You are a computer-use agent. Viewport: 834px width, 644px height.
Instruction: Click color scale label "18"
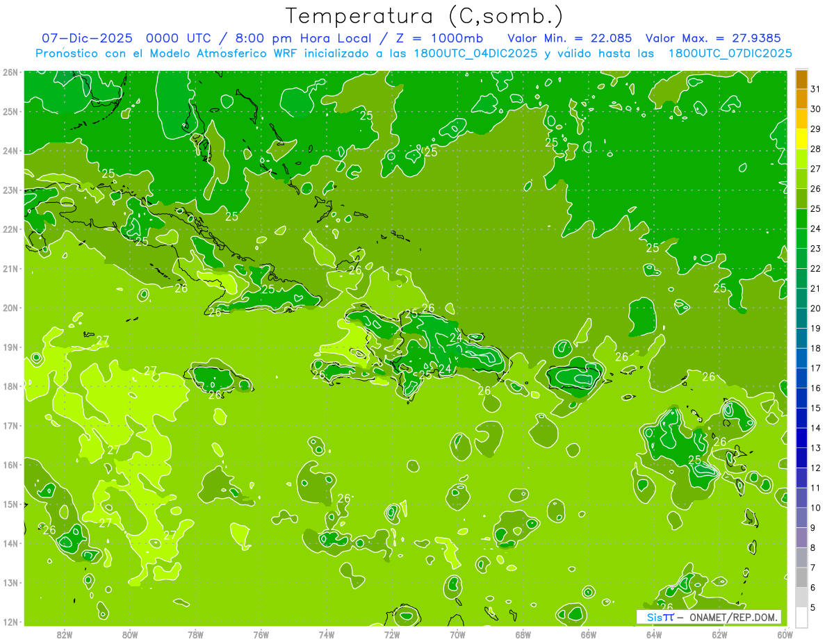coord(816,348)
